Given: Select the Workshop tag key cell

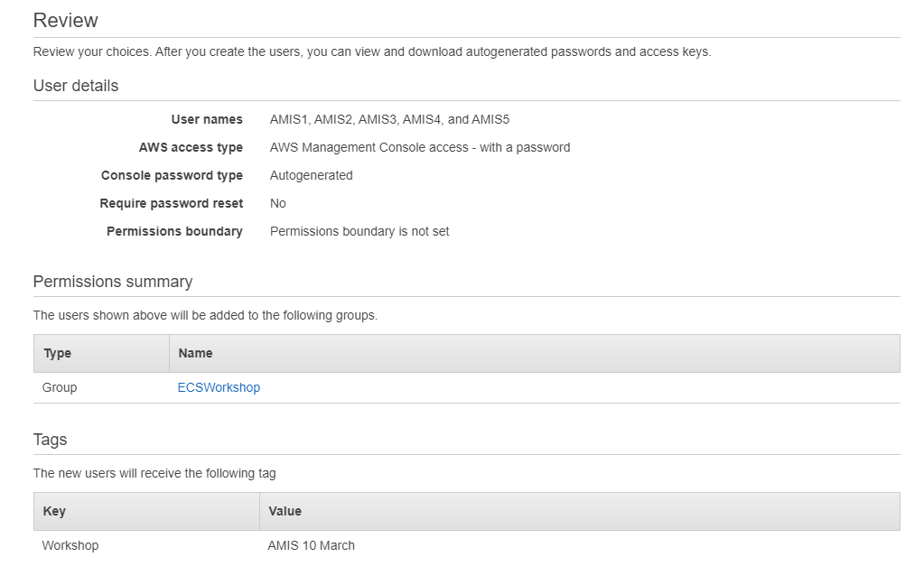Looking at the screenshot, I should [70, 545].
